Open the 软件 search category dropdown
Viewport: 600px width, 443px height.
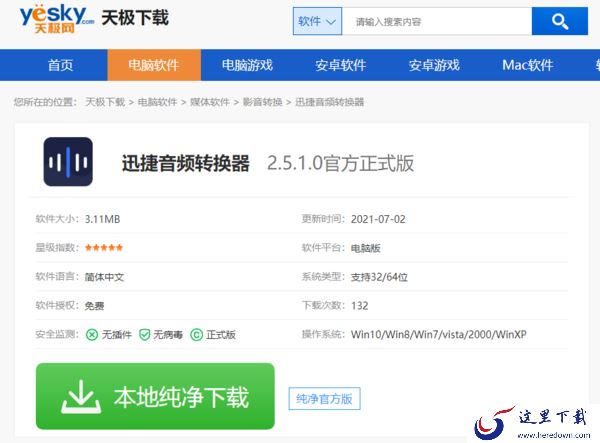[317, 21]
